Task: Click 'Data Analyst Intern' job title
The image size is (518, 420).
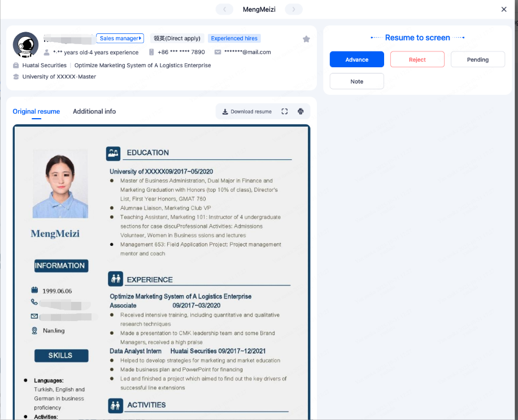Action: 136,351
